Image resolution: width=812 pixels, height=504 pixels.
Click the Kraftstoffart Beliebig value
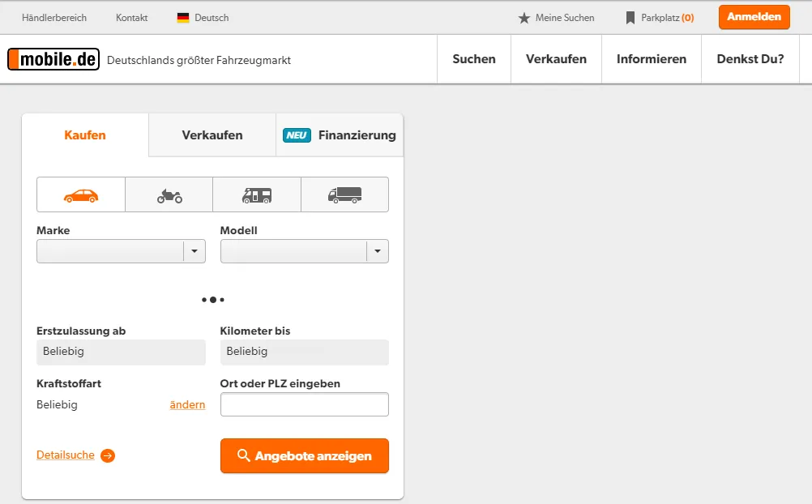(x=57, y=404)
